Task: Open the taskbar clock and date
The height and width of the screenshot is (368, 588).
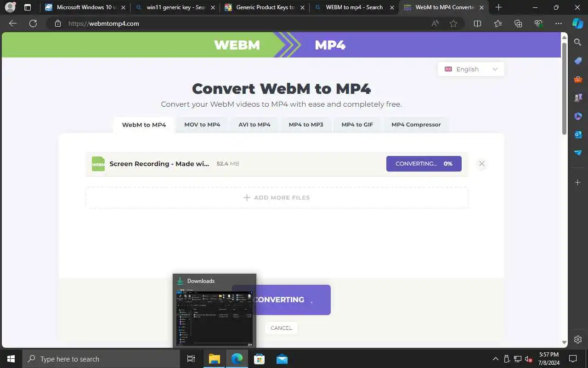Action: (548, 359)
